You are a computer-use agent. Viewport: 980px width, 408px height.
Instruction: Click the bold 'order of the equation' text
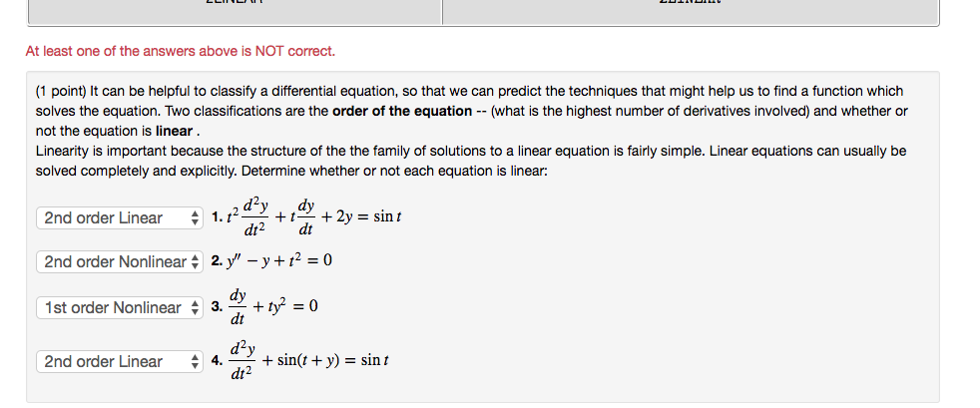pyautogui.click(x=402, y=111)
